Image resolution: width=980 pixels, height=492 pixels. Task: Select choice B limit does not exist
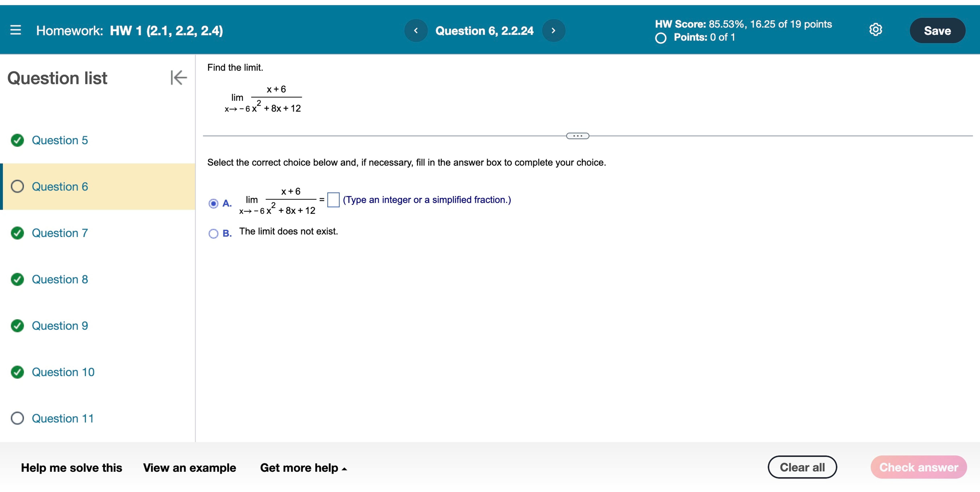tap(214, 234)
